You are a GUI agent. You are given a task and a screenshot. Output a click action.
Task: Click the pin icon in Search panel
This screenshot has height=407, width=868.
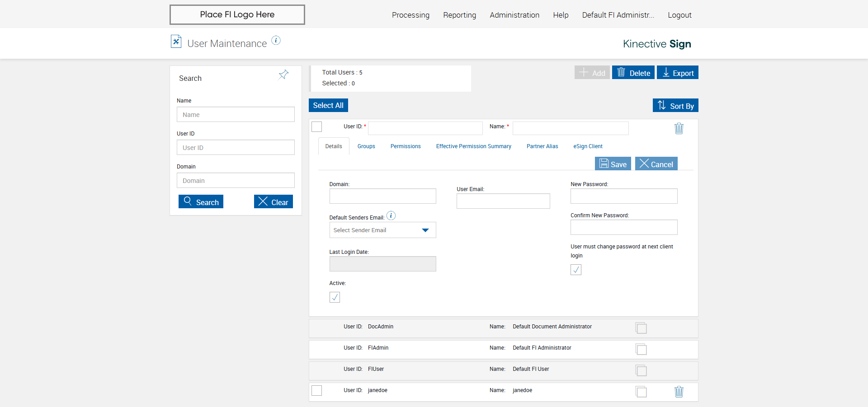(x=283, y=75)
